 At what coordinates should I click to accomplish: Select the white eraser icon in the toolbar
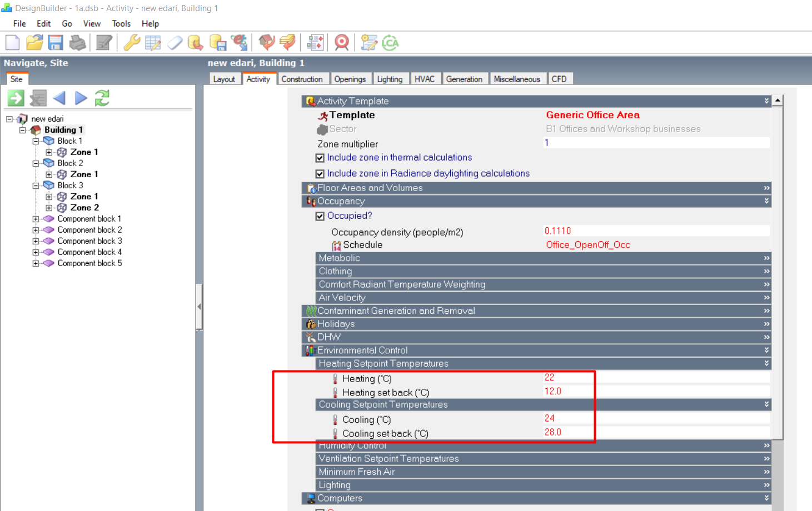click(175, 43)
